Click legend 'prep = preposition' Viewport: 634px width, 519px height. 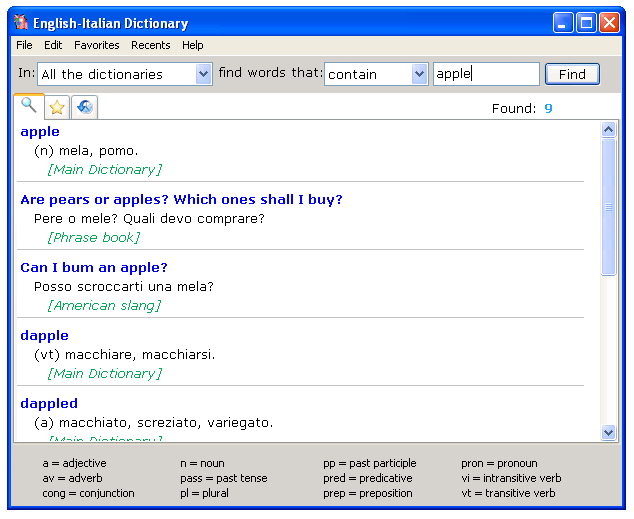coord(368,493)
